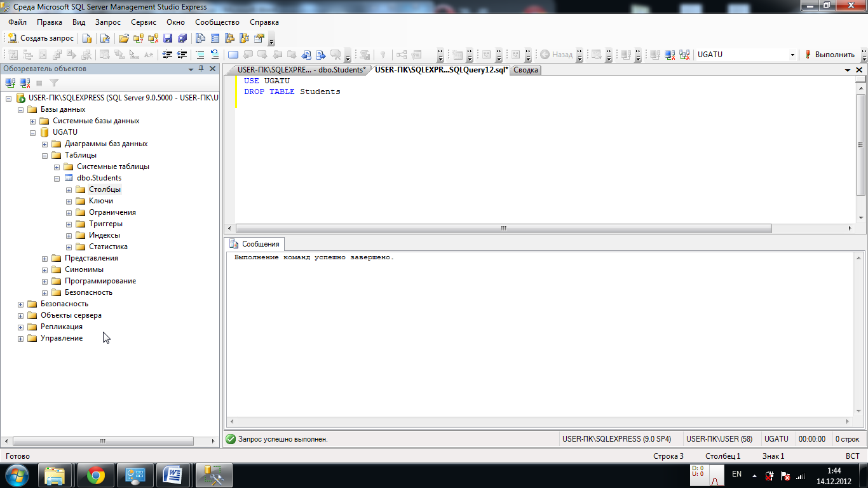Open the UGATU database dropdown
The image size is (868, 488).
tap(792, 55)
